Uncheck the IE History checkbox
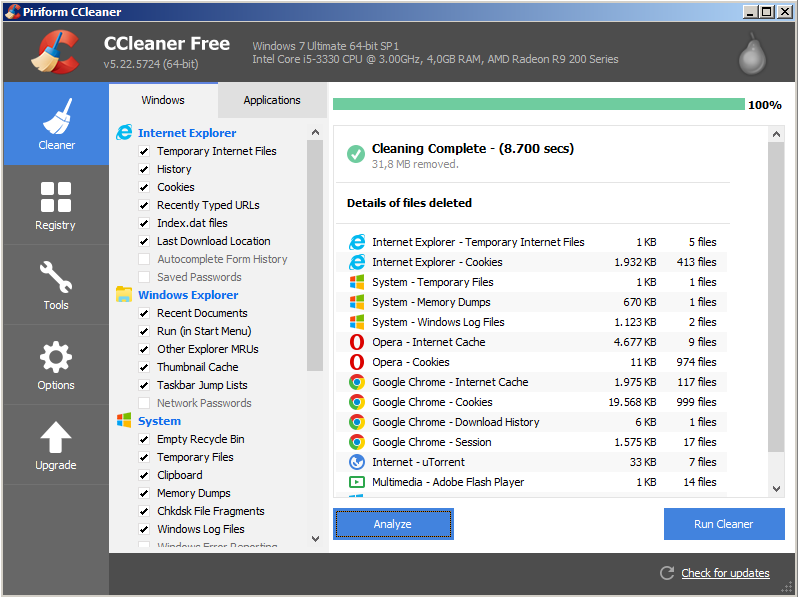This screenshot has height=597, width=798. pos(144,169)
